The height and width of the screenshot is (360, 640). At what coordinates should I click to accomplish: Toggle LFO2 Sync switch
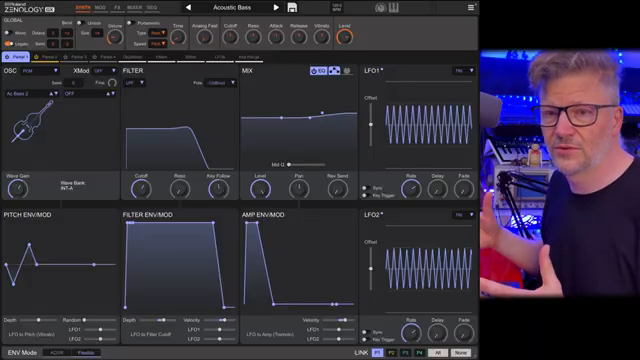tap(365, 332)
